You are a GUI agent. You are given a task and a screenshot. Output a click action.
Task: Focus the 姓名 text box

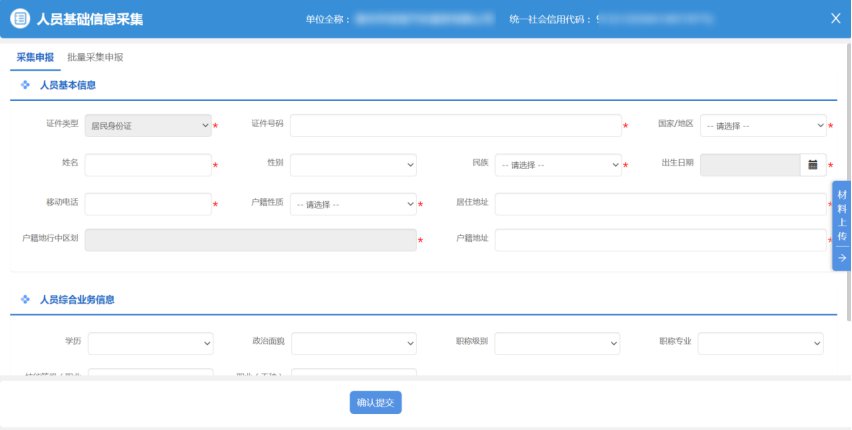pos(148,164)
